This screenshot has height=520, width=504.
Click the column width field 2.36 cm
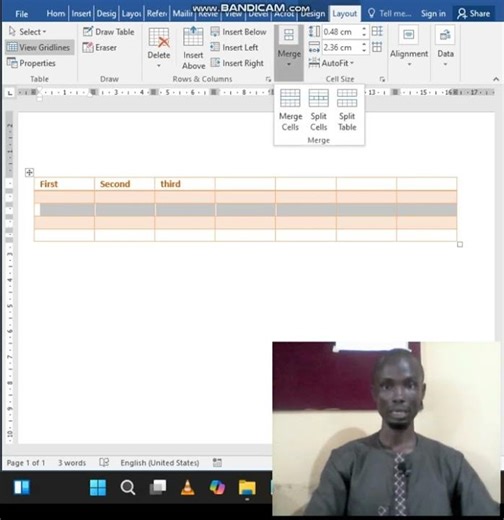click(341, 47)
